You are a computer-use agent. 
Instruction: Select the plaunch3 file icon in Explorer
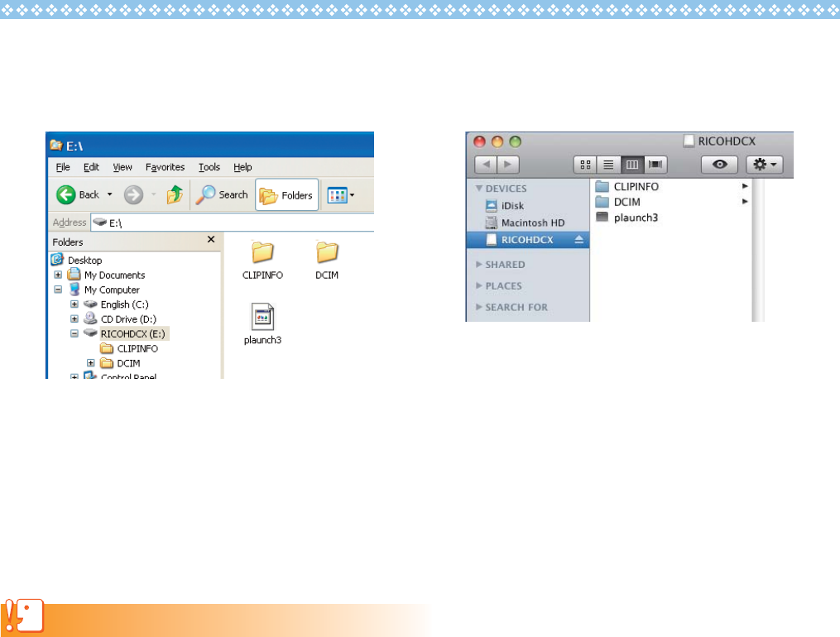[x=262, y=323]
